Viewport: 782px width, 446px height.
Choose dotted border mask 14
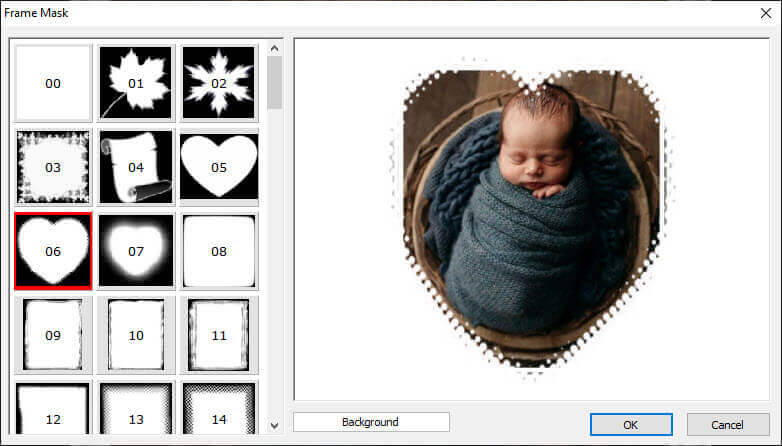(x=218, y=408)
